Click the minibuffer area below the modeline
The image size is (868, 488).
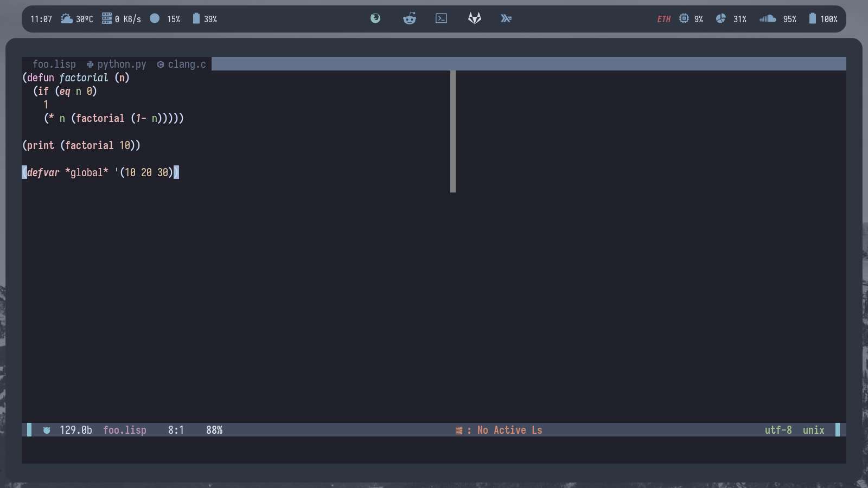[434, 450]
